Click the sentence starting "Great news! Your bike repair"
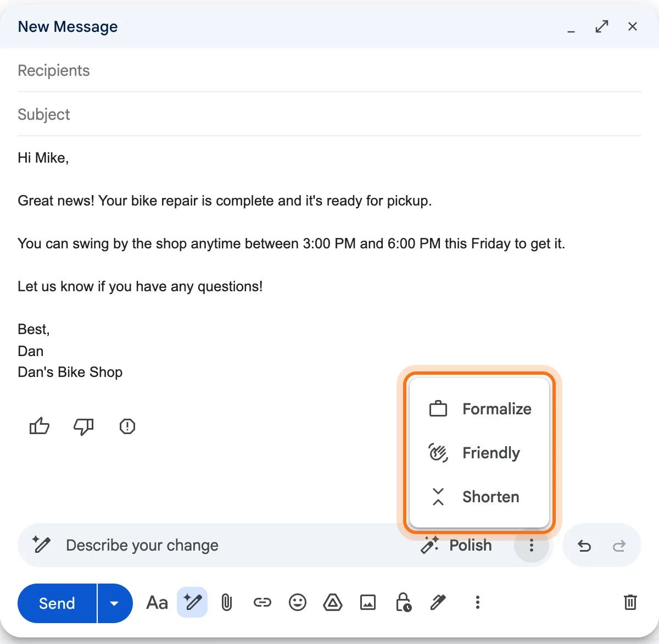 tap(225, 201)
